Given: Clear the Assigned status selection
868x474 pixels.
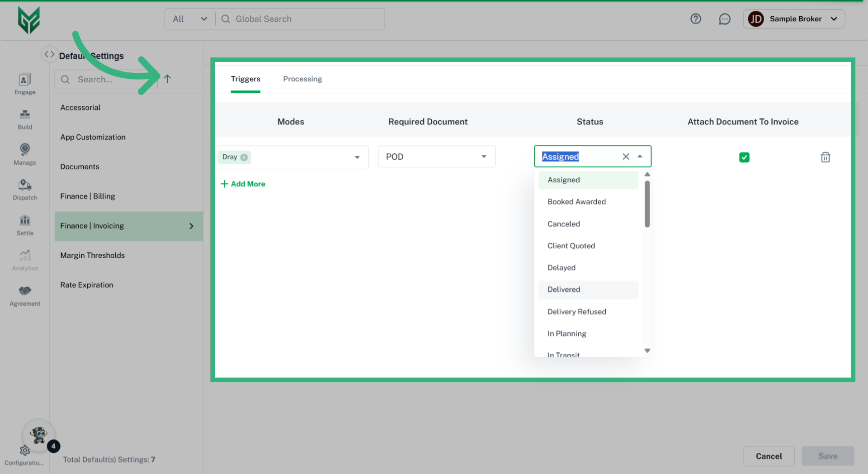Looking at the screenshot, I should (x=626, y=156).
